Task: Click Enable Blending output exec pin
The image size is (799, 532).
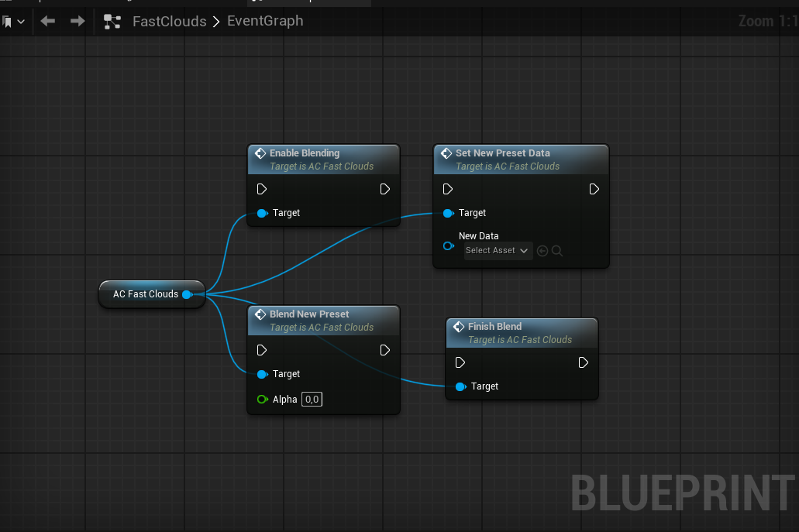Action: (x=384, y=190)
